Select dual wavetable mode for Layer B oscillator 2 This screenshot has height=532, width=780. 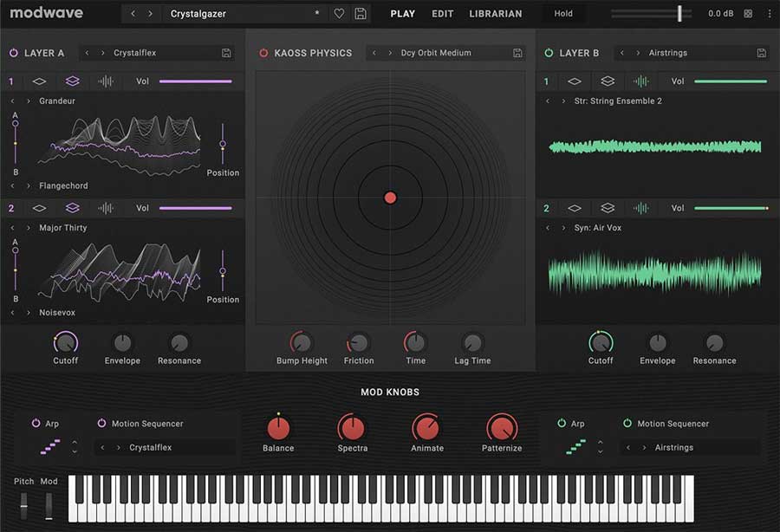click(x=608, y=208)
